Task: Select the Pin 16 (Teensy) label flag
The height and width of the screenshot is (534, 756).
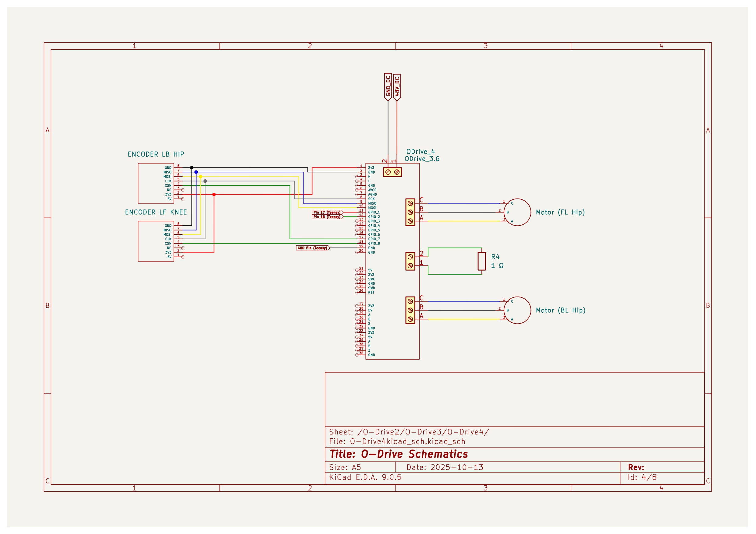Action: [x=328, y=217]
